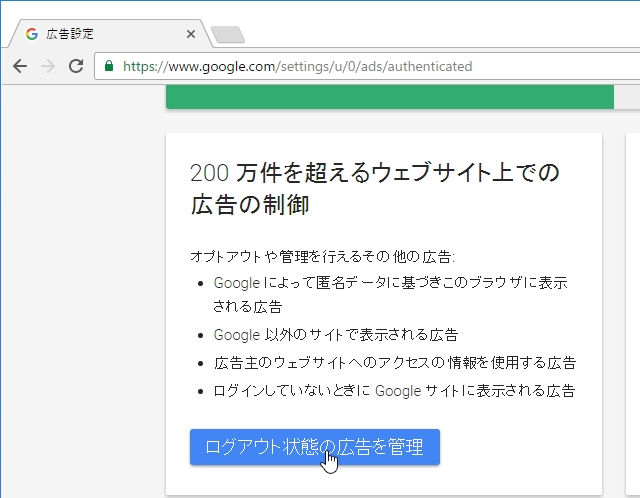View site security lock info
Screen dimensions: 640x498
click(109, 66)
